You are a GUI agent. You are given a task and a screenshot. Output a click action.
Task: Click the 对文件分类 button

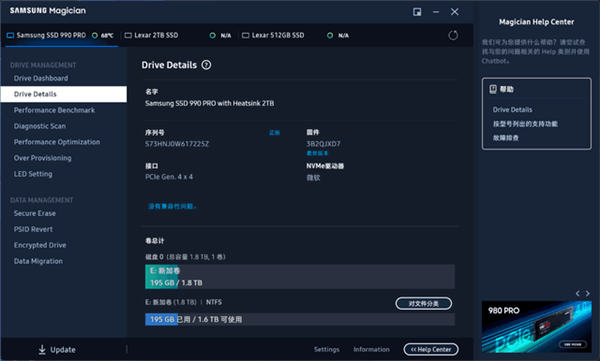(x=424, y=304)
